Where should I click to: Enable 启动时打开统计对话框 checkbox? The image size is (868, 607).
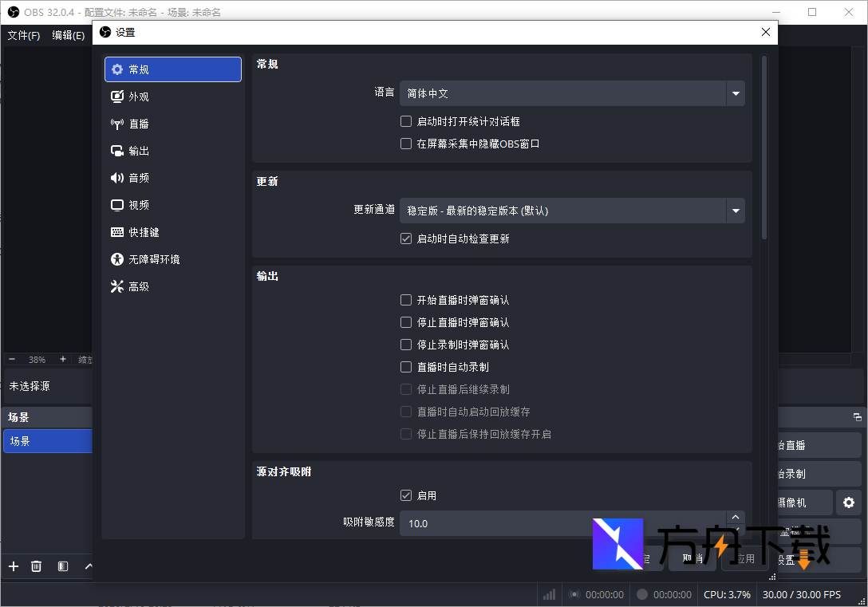pos(405,121)
